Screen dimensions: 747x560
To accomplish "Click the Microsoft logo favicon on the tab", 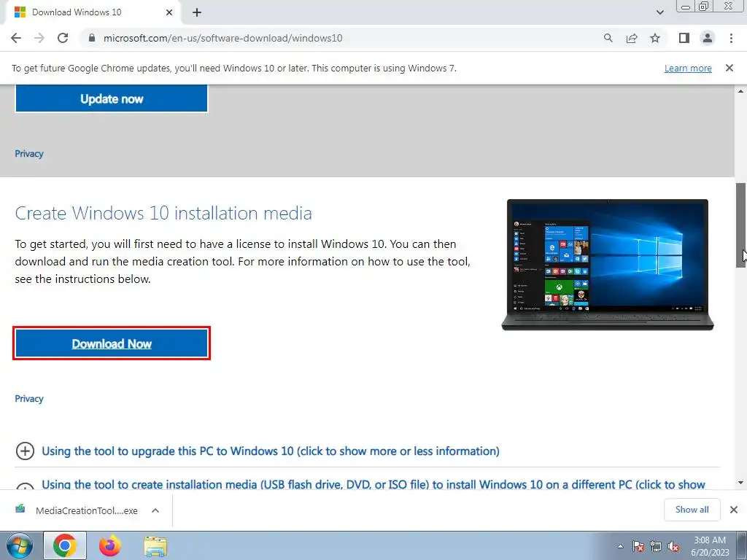I will click(x=20, y=12).
